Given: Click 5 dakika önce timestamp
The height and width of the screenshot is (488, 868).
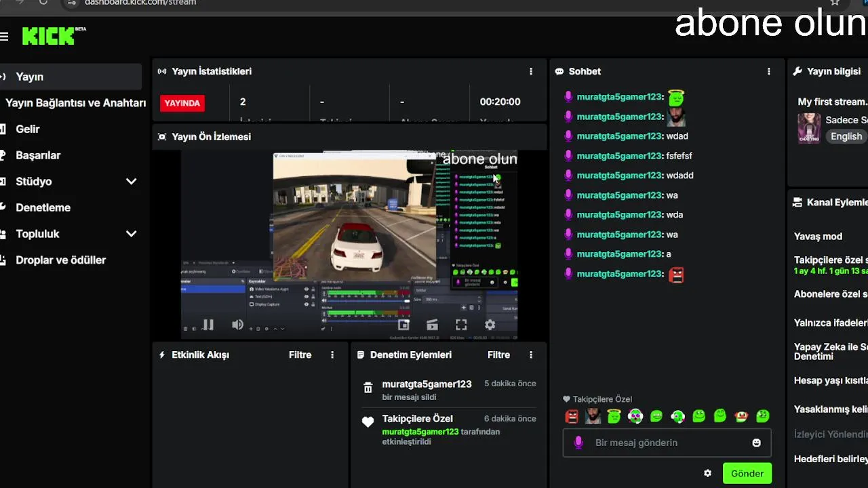Looking at the screenshot, I should [x=510, y=384].
